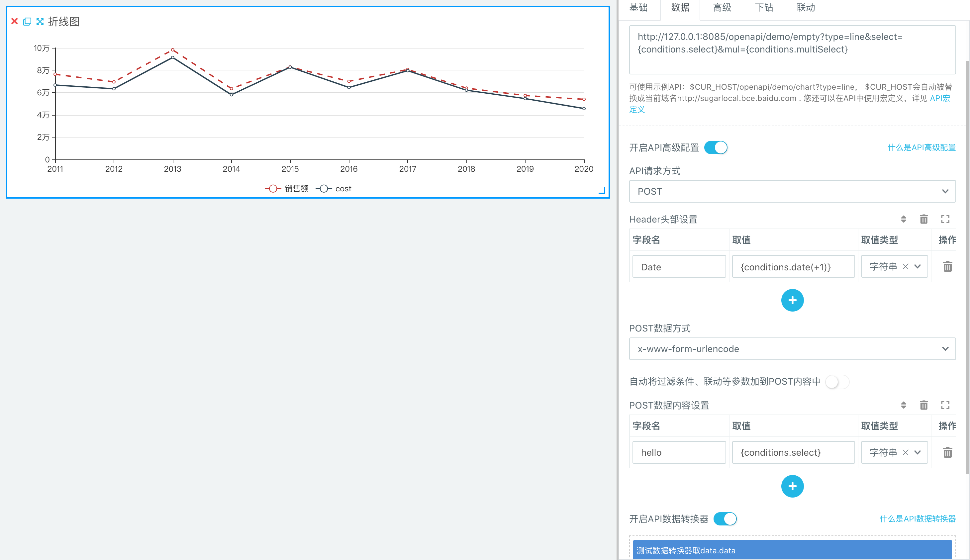
Task: Delete the Date header row
Action: coord(947,266)
